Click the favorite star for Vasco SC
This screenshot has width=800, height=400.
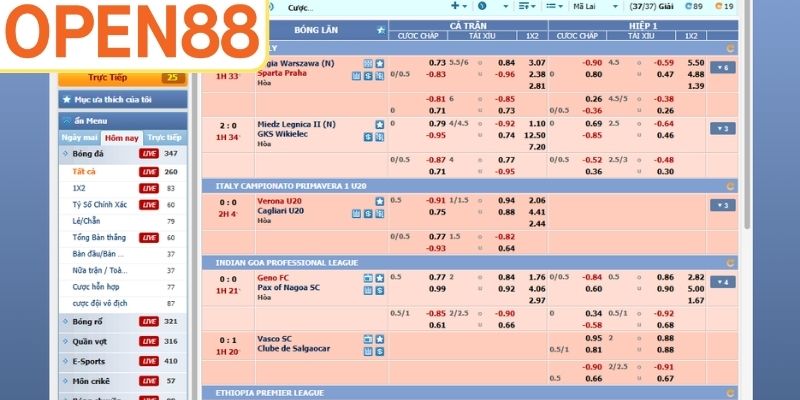click(379, 338)
